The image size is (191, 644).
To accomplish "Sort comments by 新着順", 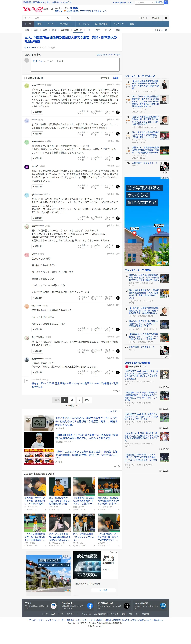I will tap(116, 78).
